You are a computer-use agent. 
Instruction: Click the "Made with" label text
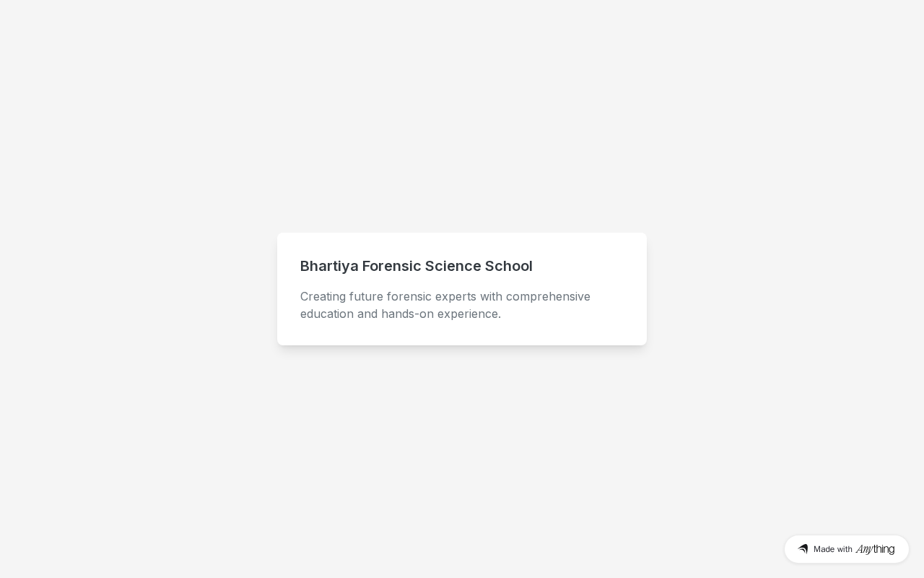click(833, 549)
